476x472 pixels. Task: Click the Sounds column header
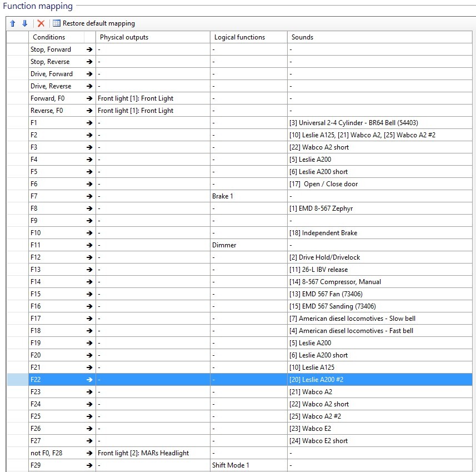click(302, 37)
